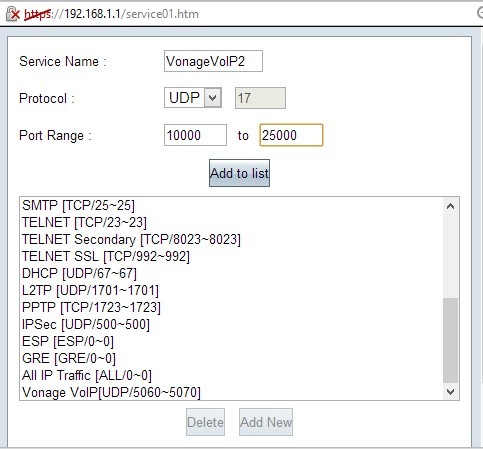This screenshot has height=449, width=483.
Task: Click the service list scrollbar thumb
Action: click(450, 340)
